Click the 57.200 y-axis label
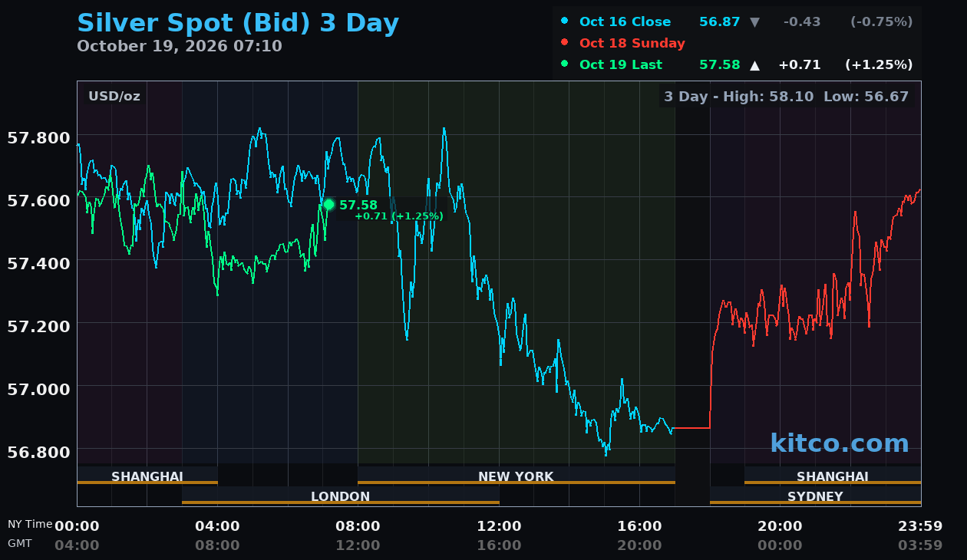The image size is (967, 560). 38,326
